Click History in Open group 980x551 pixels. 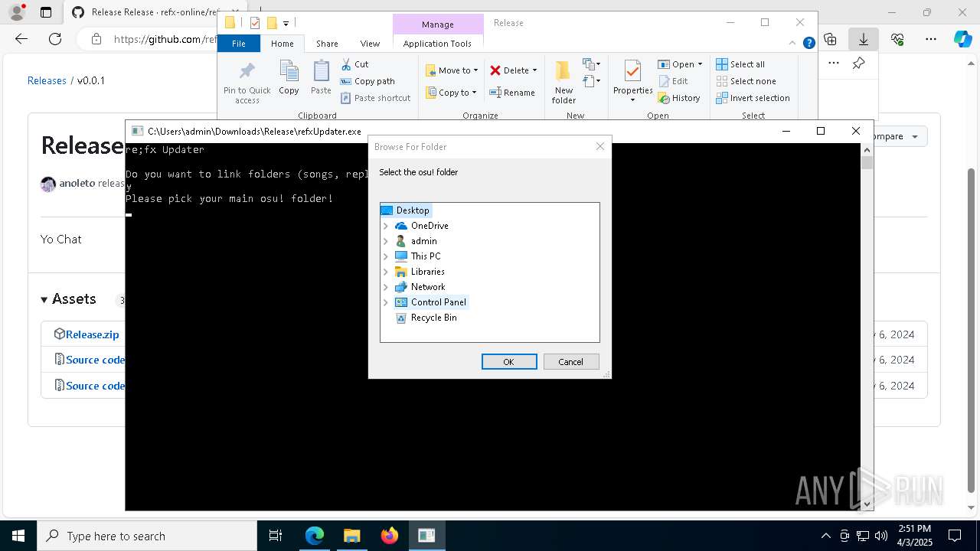[x=679, y=98]
